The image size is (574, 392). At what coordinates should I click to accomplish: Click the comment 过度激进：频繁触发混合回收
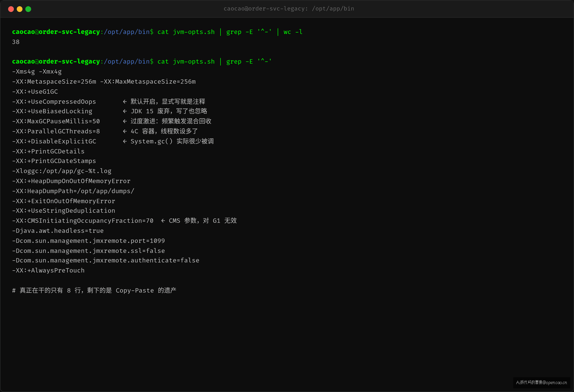click(171, 121)
